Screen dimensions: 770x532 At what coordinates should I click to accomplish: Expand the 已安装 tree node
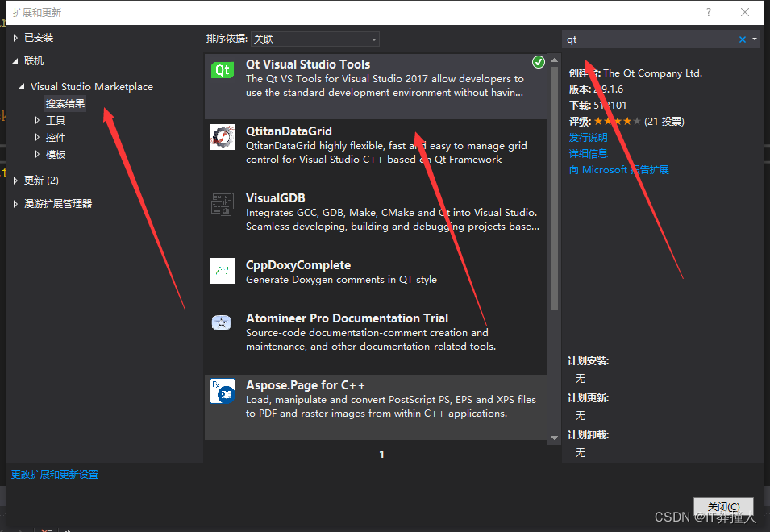15,38
